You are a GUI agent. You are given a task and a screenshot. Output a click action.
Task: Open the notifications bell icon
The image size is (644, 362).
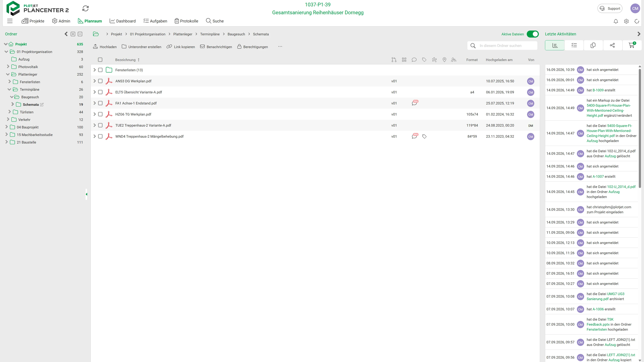[x=616, y=21]
